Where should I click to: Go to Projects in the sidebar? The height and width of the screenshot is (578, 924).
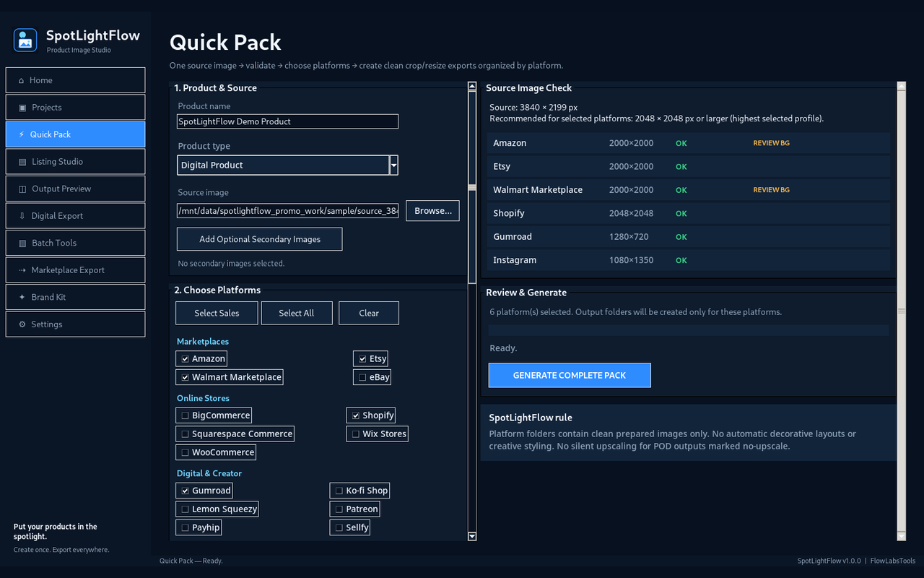click(x=75, y=107)
